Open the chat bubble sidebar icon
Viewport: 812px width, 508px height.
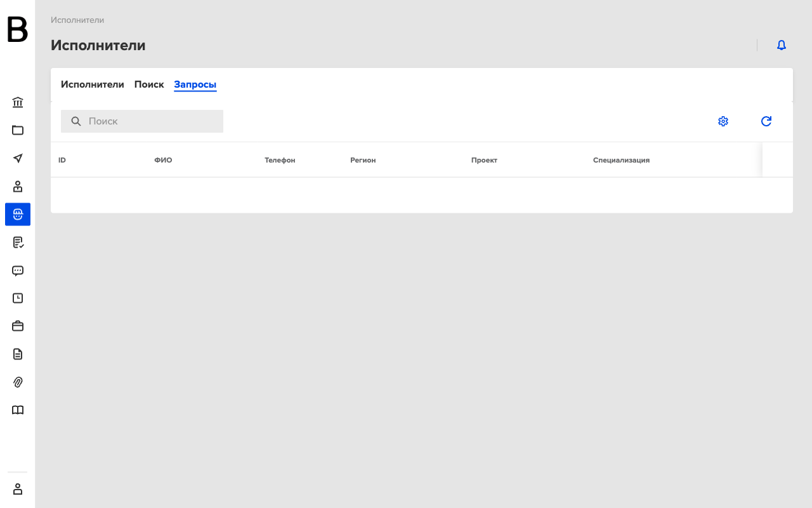[x=18, y=271]
